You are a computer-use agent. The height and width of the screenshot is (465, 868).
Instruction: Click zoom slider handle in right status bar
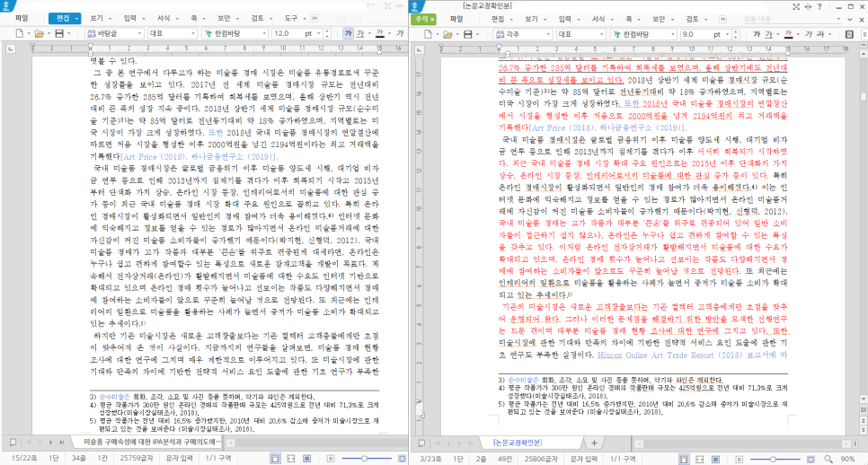(773, 459)
